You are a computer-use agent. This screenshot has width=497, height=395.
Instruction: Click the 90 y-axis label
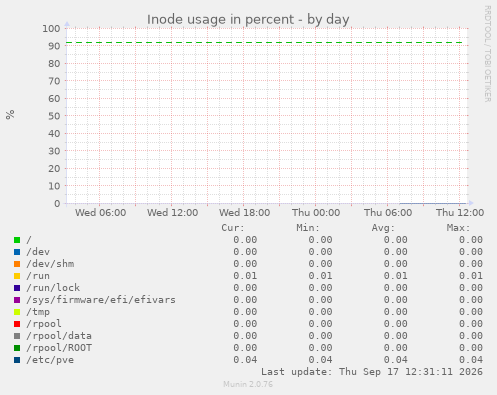pos(54,46)
